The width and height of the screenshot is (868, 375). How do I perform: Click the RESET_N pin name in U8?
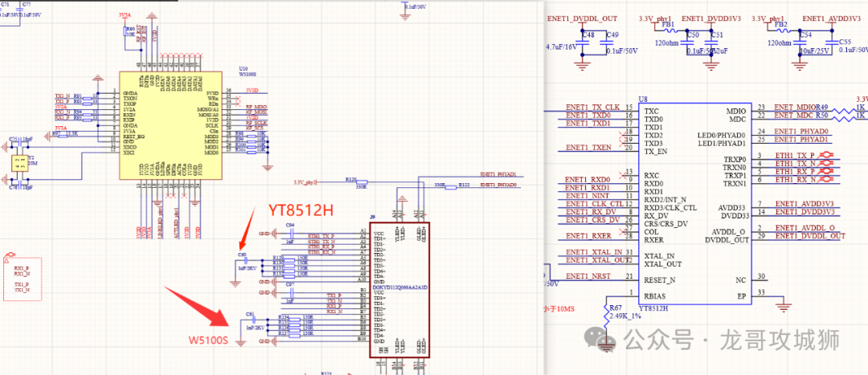(x=661, y=280)
